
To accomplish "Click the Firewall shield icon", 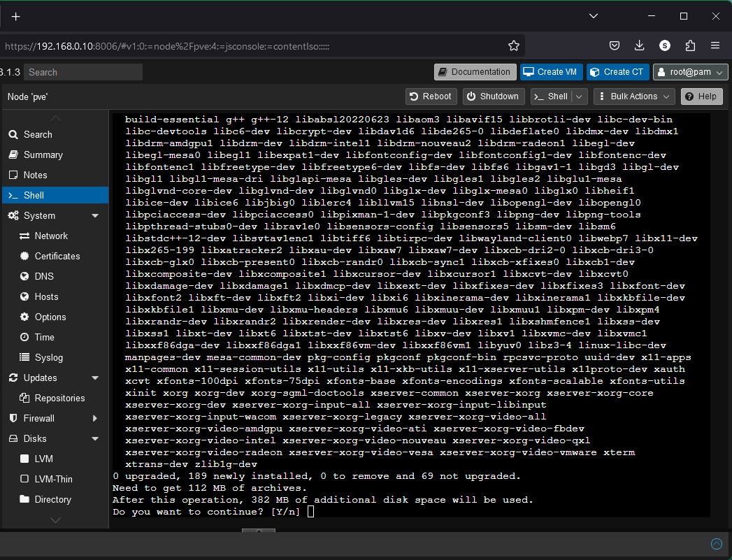I will click(13, 418).
